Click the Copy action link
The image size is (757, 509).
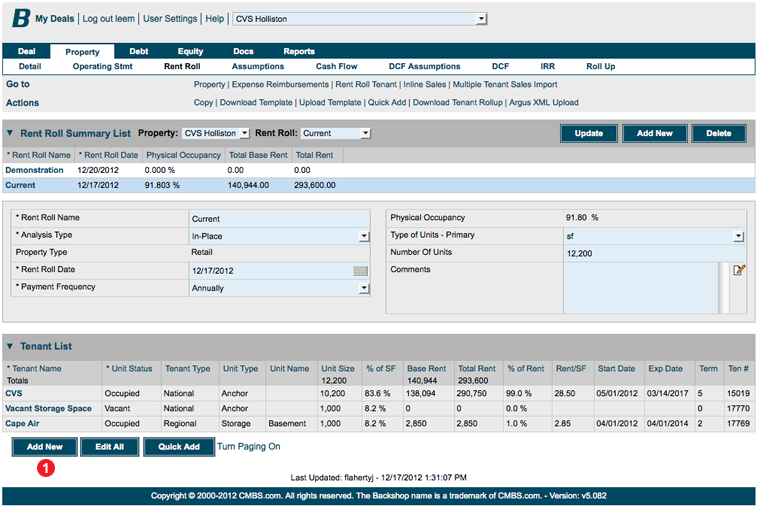(x=203, y=102)
